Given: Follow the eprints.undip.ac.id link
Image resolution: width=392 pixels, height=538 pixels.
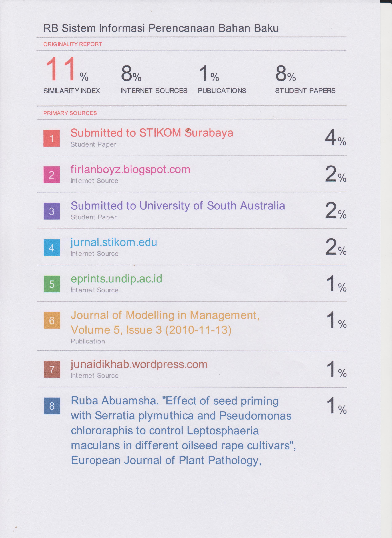Looking at the screenshot, I should click(x=116, y=279).
